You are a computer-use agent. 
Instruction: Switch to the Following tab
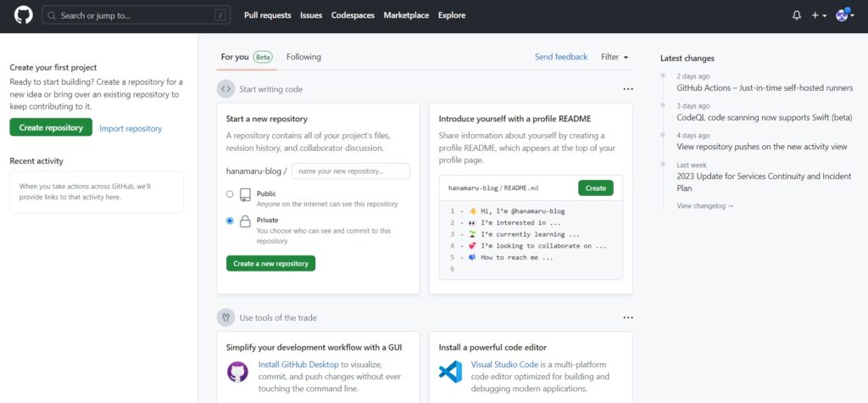coord(303,57)
